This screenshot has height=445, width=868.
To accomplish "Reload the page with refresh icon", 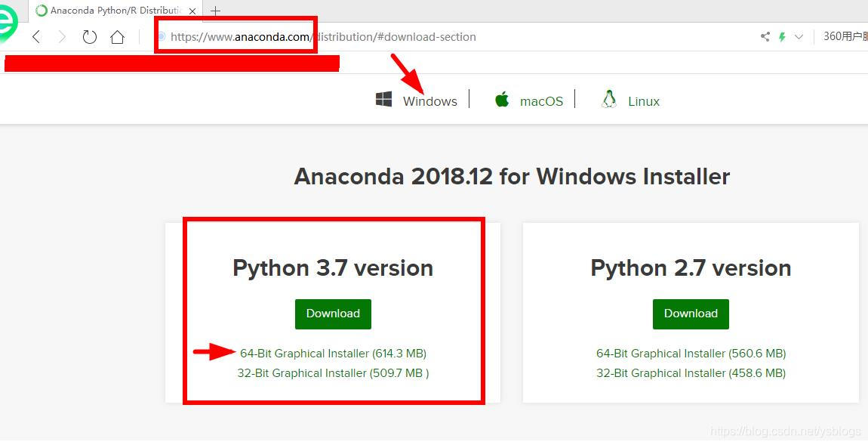I will click(x=89, y=37).
